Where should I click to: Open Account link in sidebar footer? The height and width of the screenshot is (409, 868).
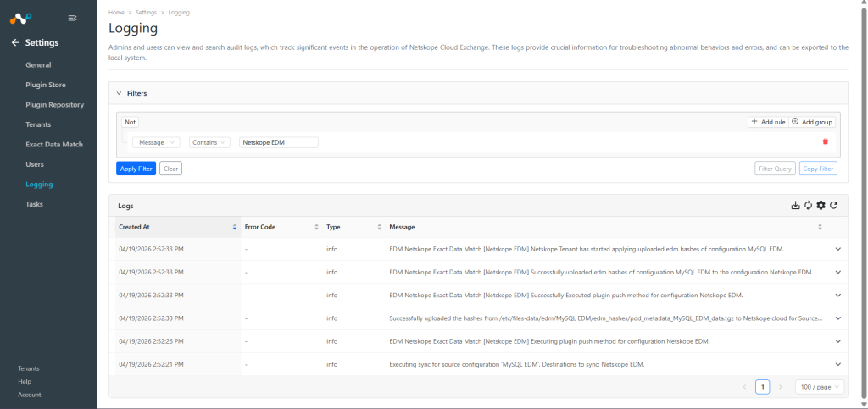click(x=30, y=395)
